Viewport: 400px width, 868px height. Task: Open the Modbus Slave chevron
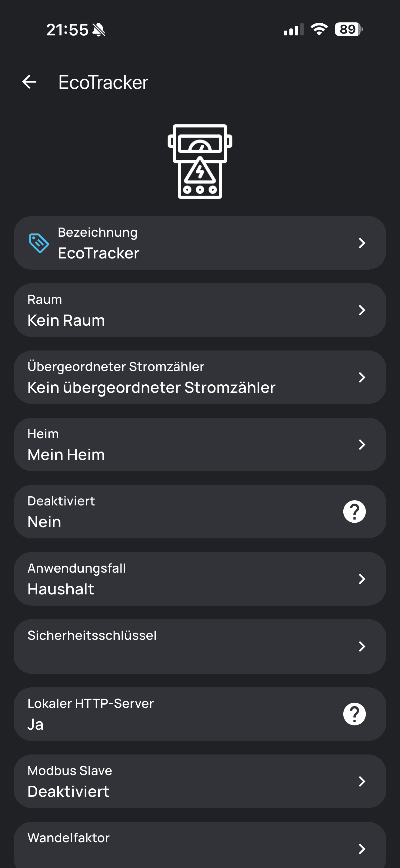[362, 781]
